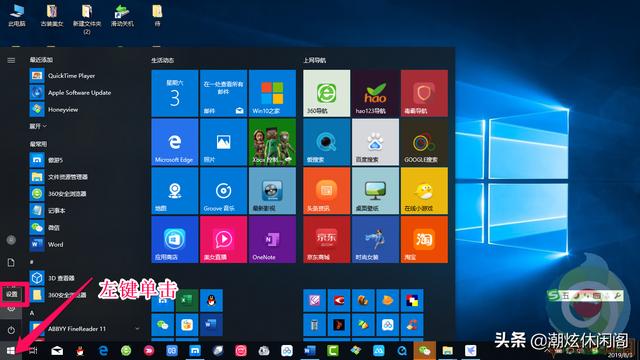The height and width of the screenshot is (360, 640).
Task: Click the 生活动态 tile group header
Action: (162, 60)
